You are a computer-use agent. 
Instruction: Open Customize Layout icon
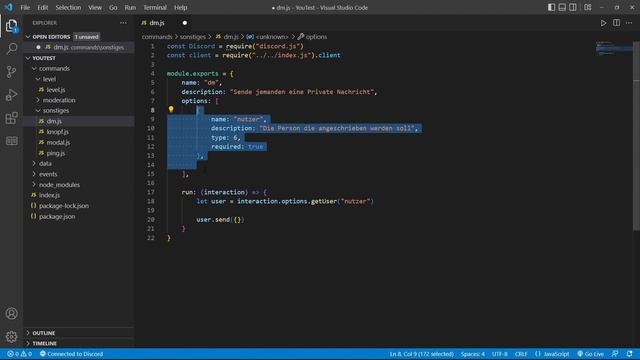[588, 7]
